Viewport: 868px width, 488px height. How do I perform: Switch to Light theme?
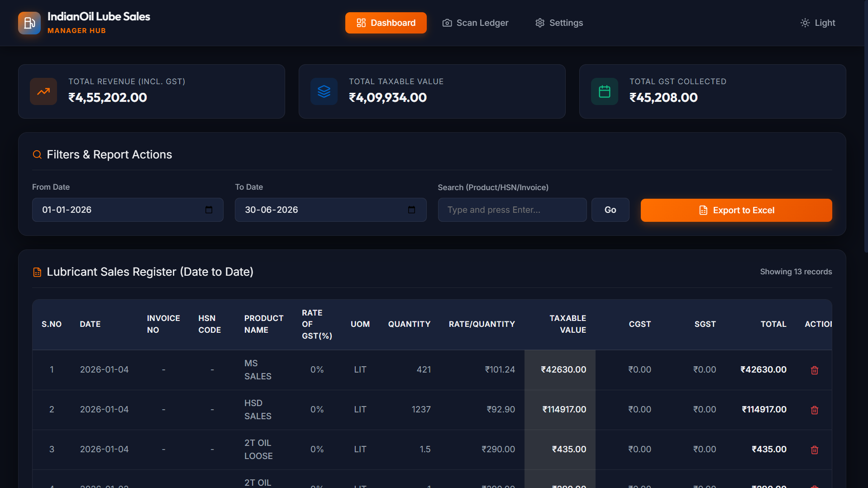click(x=818, y=23)
